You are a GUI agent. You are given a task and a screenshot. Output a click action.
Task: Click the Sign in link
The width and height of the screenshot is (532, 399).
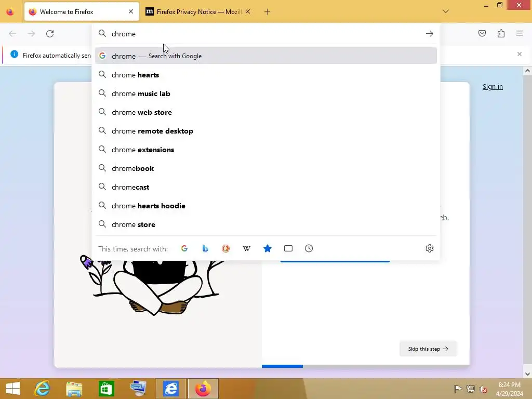click(x=493, y=87)
